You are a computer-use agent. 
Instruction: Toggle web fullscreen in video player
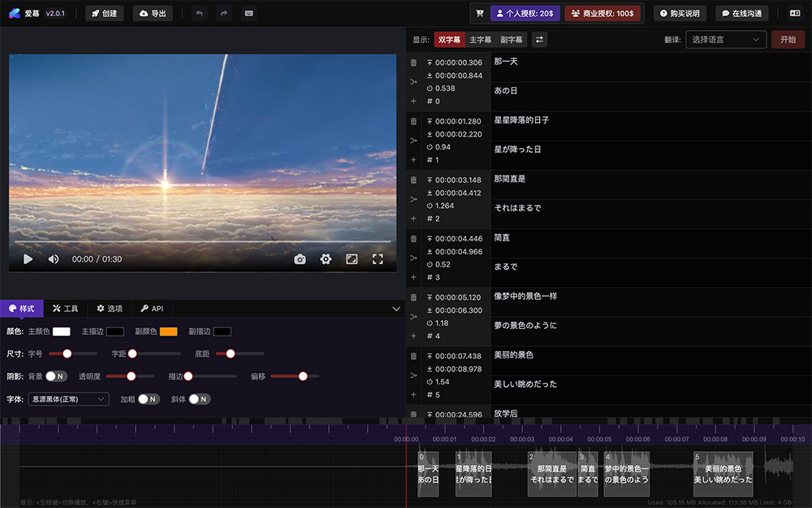[x=352, y=259]
